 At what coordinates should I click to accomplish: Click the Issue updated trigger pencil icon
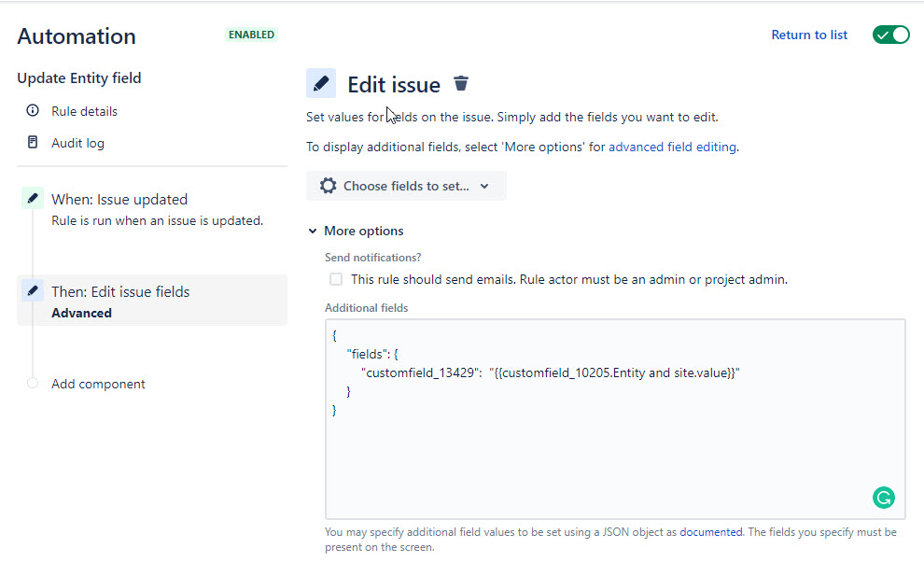point(33,198)
